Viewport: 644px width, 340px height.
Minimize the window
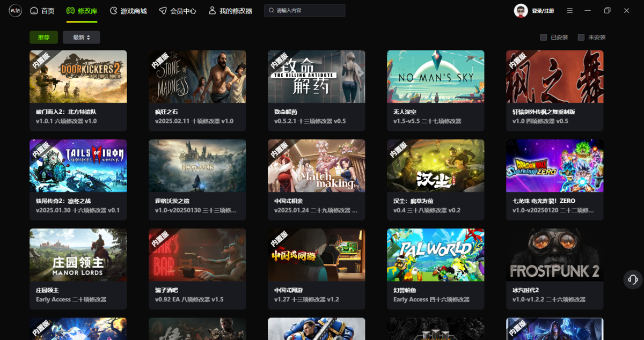[588, 11]
